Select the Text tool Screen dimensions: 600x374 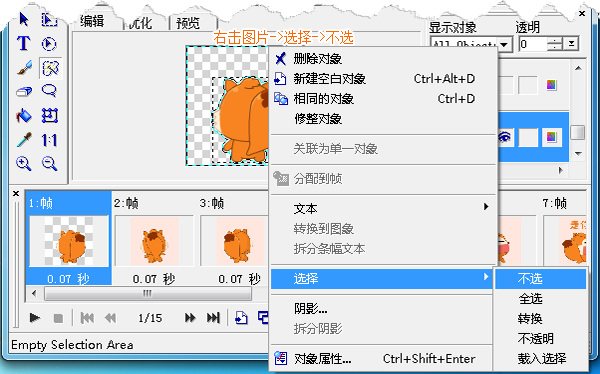point(24,43)
